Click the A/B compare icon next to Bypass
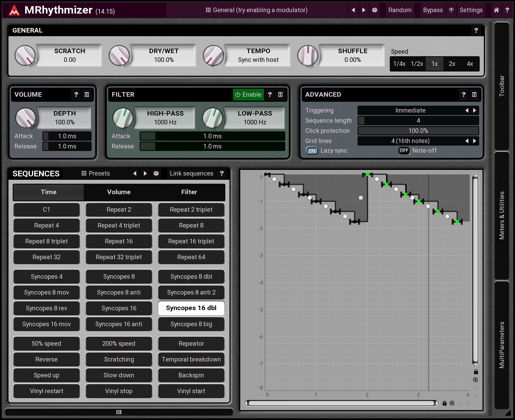Screen dimensions: 515x420 [451, 10]
